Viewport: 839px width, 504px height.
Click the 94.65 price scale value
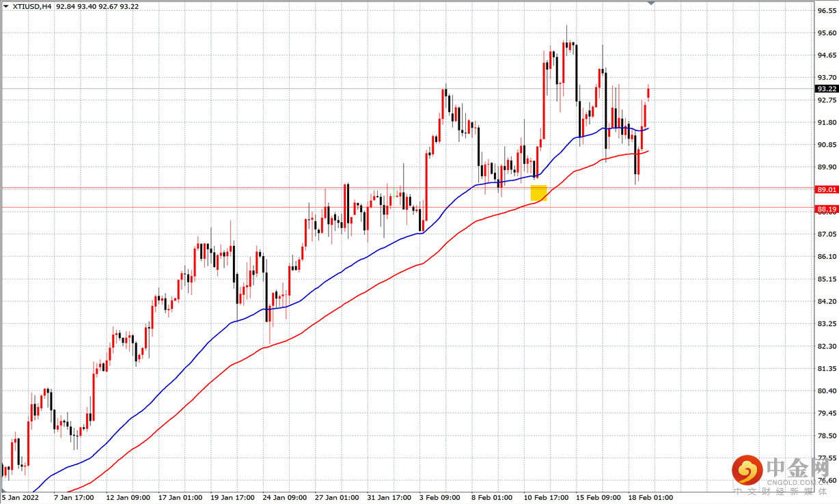click(827, 55)
